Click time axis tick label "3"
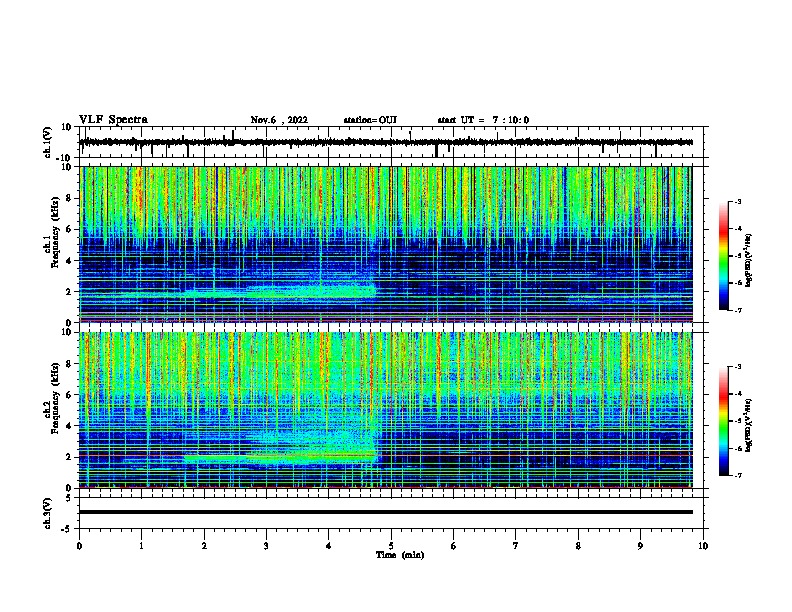 [266, 546]
